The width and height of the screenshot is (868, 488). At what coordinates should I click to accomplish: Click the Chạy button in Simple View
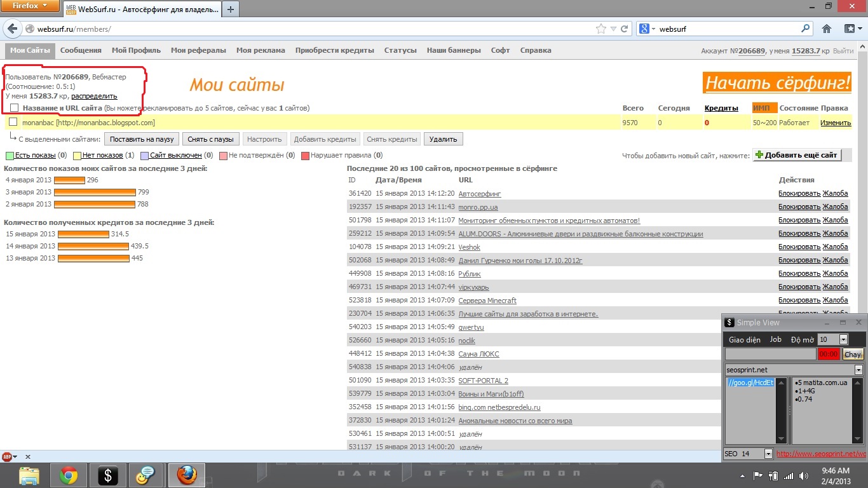(x=853, y=355)
